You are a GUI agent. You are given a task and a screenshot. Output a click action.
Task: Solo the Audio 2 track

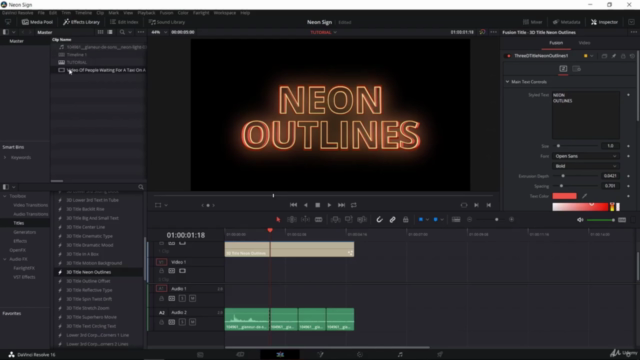coord(182,322)
